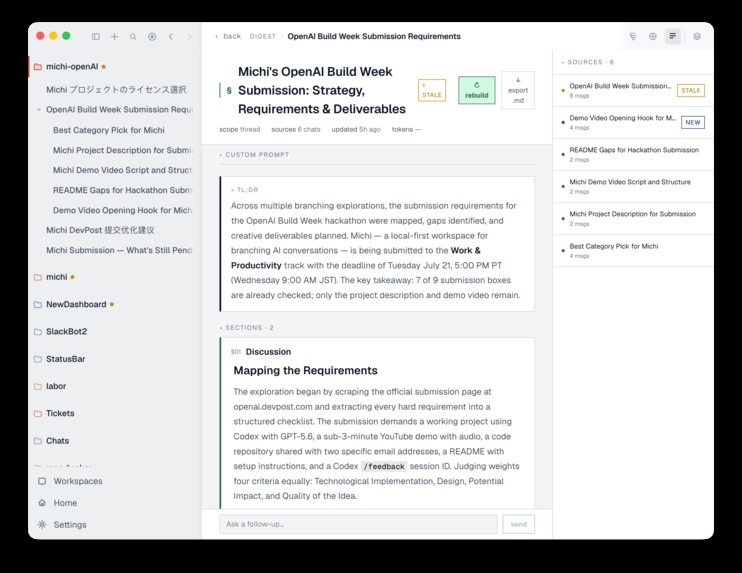Click the send button
The height and width of the screenshot is (573, 742).
pos(519,524)
